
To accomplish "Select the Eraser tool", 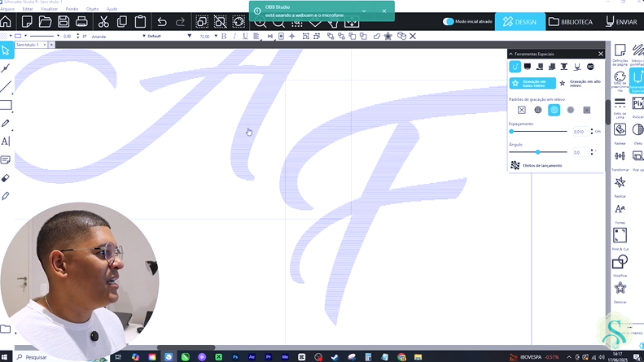I will (6, 178).
